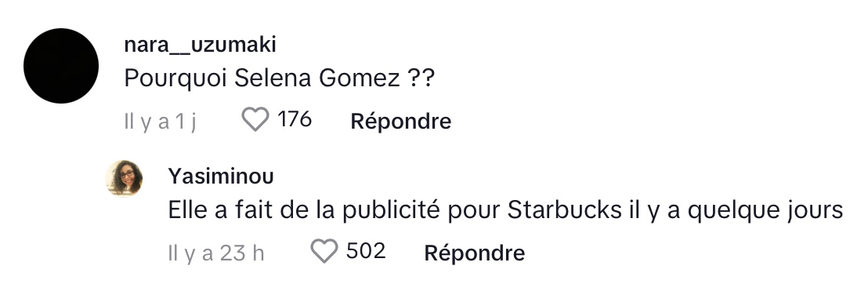Open nara__uzumaki's black profile avatar
868x284 pixels.
click(x=61, y=65)
